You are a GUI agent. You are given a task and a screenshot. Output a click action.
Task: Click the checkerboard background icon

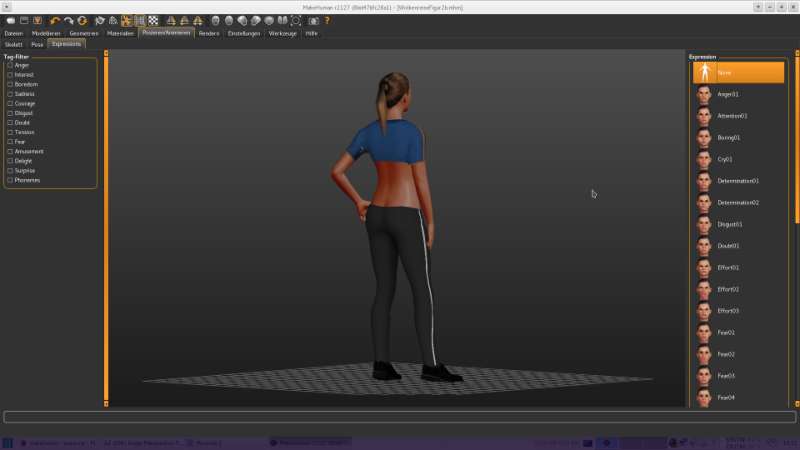coord(153,20)
